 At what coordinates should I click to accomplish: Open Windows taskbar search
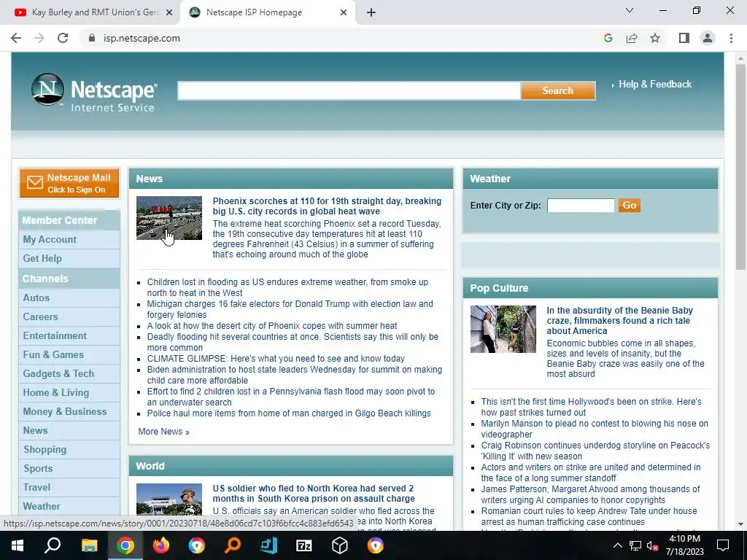coord(53,545)
